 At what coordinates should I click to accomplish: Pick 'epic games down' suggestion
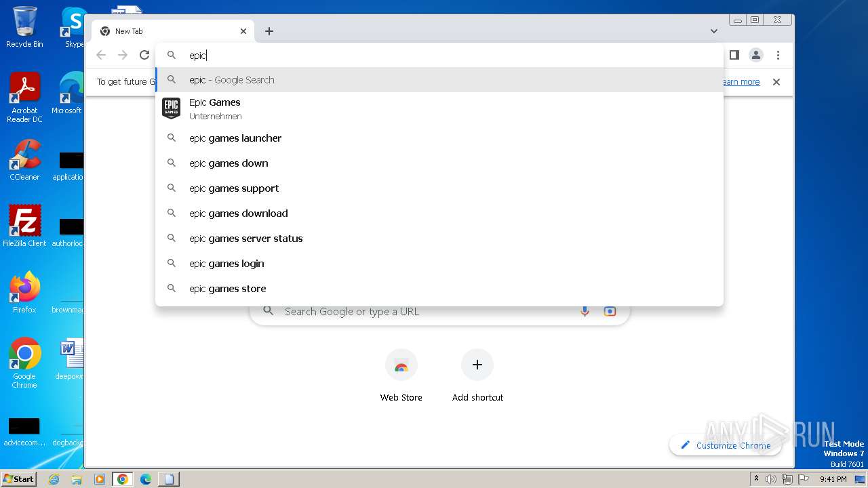click(439, 163)
